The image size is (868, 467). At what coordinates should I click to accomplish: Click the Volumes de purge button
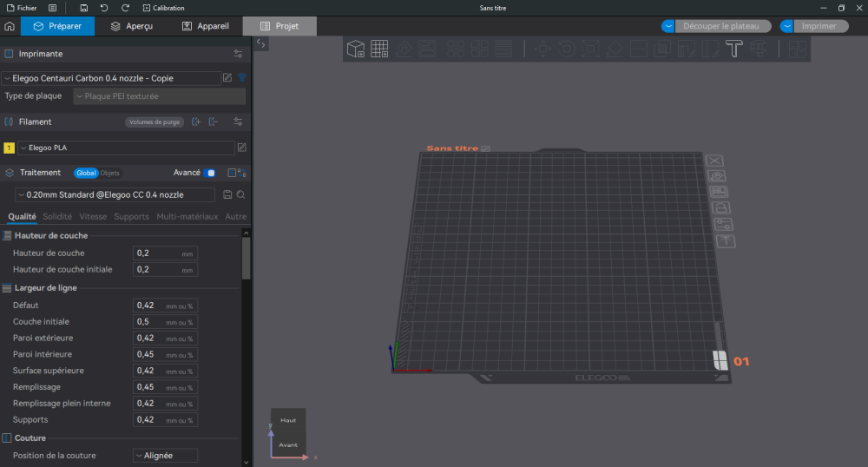coord(155,122)
